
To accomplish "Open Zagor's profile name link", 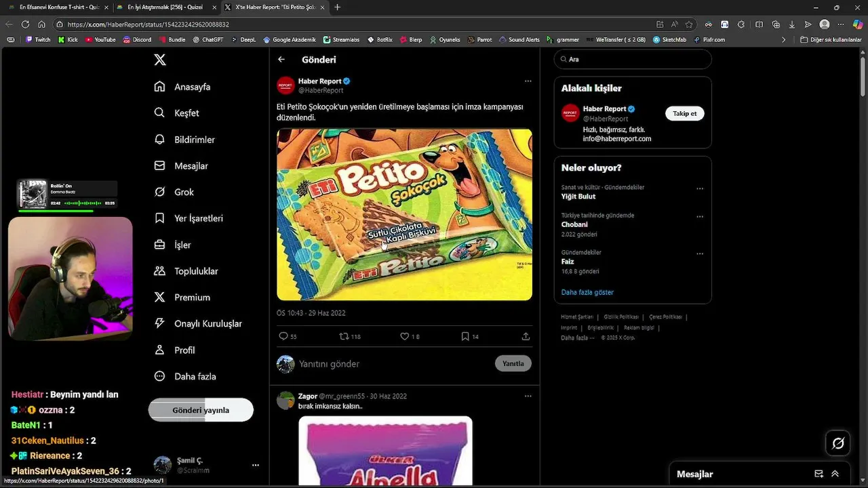I will coord(308,396).
